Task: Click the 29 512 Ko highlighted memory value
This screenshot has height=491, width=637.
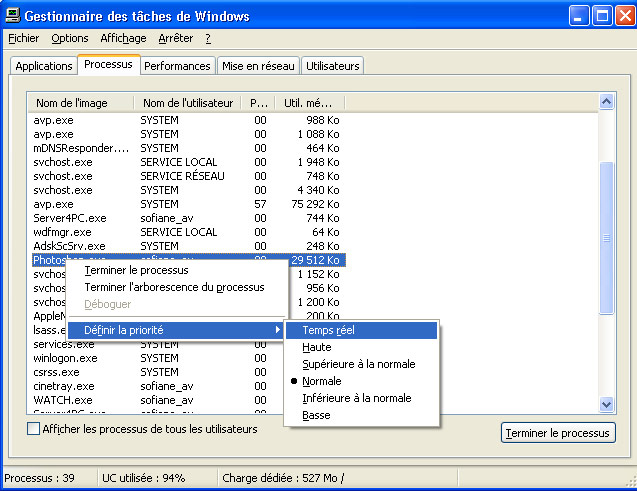Action: pos(315,260)
